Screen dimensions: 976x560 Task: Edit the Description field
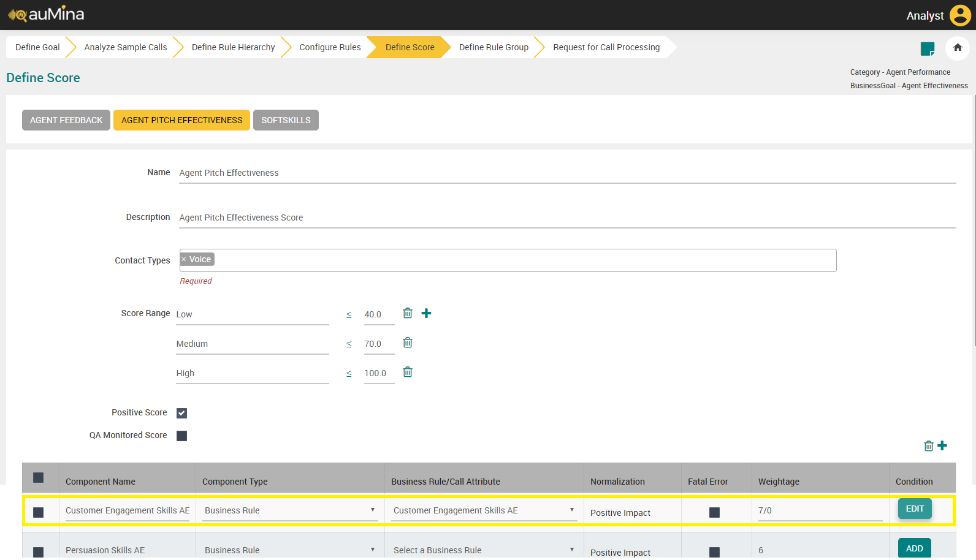click(x=568, y=218)
